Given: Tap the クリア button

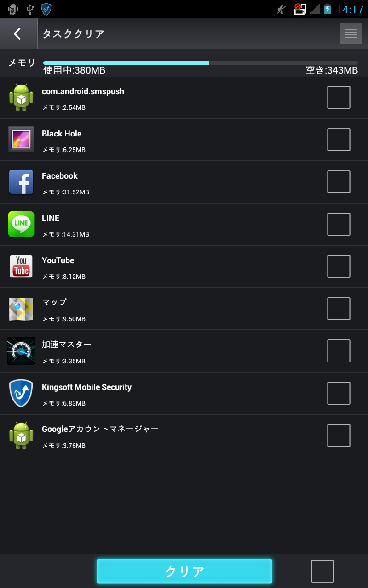Looking at the screenshot, I should click(x=184, y=571).
